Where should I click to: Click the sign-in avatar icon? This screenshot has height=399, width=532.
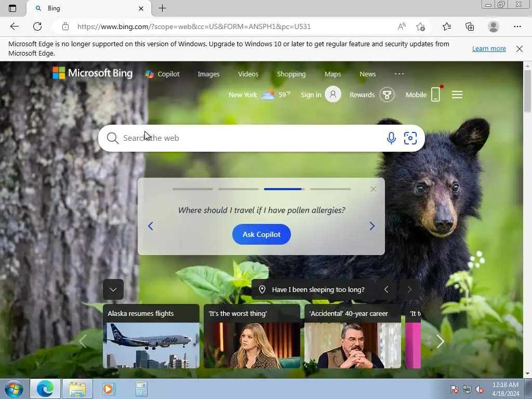pyautogui.click(x=333, y=95)
